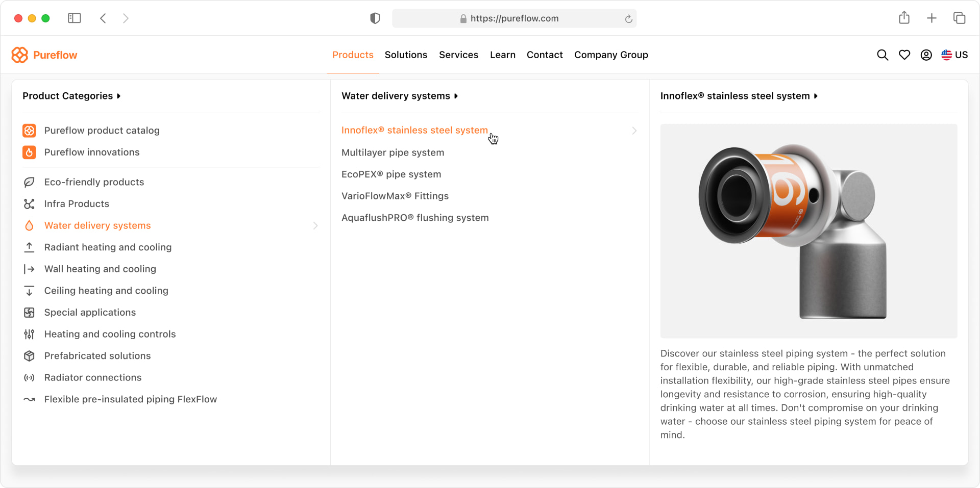Viewport: 980px width, 488px height.
Task: Click the Special applications fan icon
Action: 29,313
